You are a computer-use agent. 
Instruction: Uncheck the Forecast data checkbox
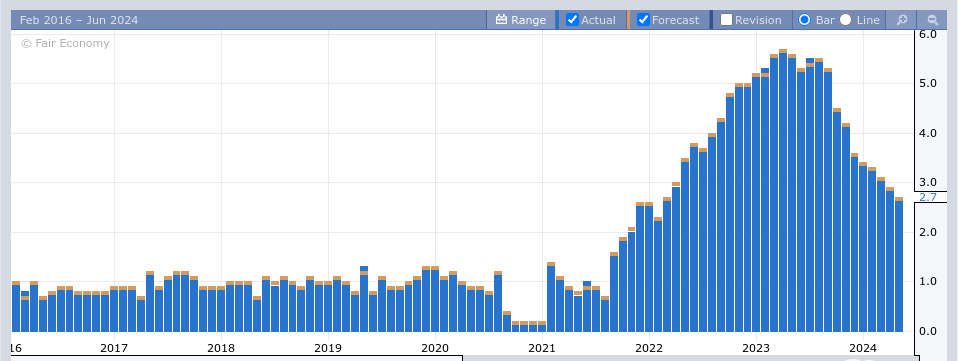(643, 20)
